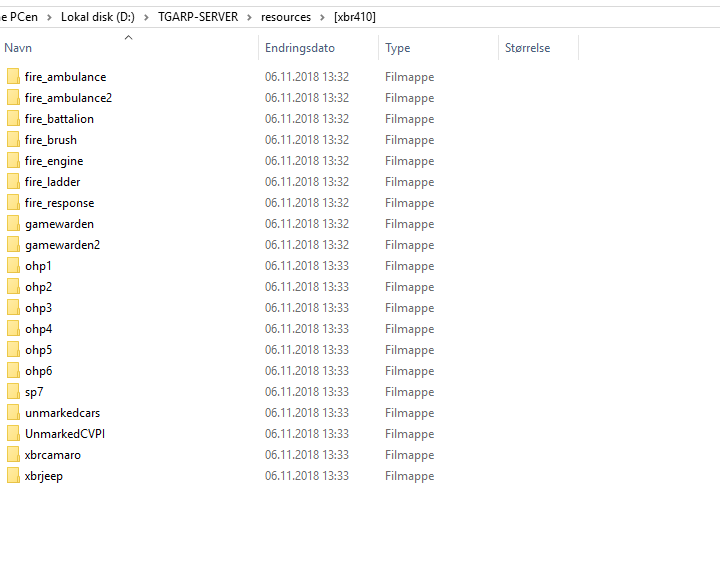Click the unmarkedcars folder icon

[x=13, y=413]
